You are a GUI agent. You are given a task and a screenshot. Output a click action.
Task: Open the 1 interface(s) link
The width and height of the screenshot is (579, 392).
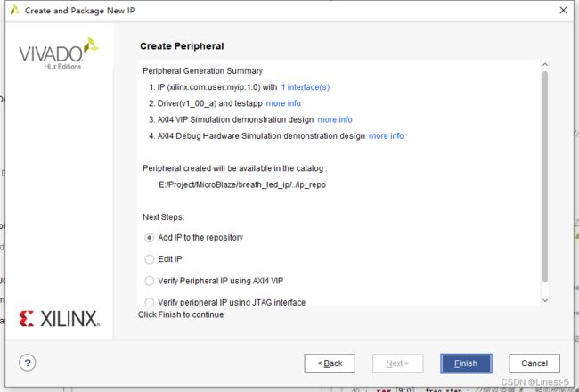305,87
